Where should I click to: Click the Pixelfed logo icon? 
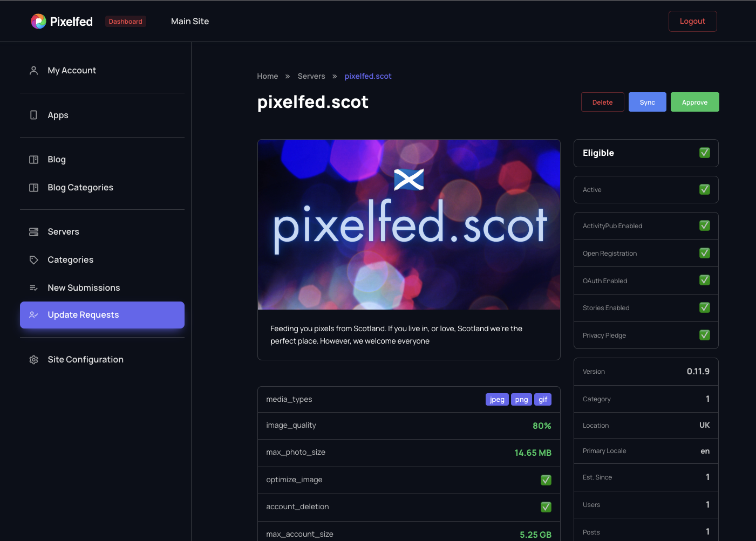coord(38,21)
